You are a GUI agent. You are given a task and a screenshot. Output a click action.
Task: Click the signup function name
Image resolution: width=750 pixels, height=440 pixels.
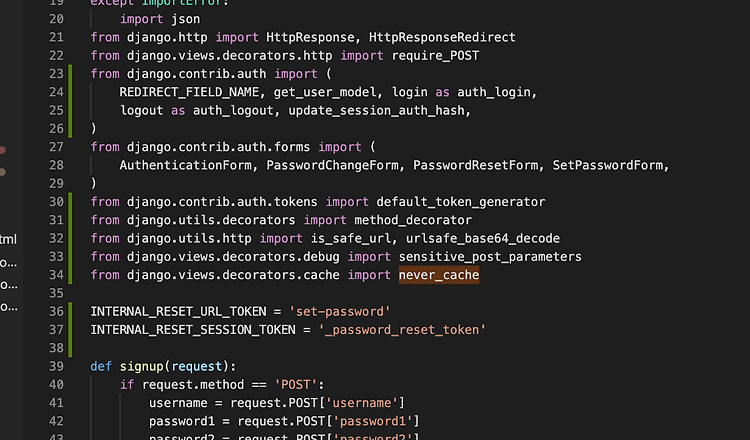142,366
